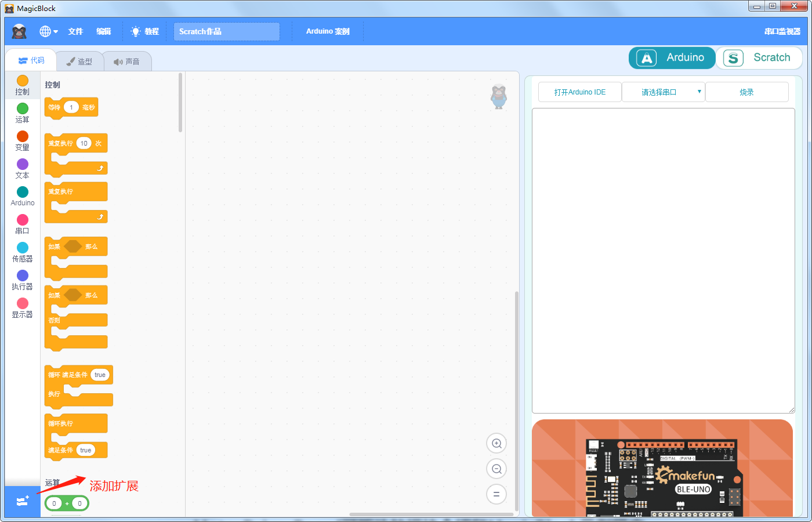
Task: Click the zoom in workspace icon
Action: coord(496,444)
